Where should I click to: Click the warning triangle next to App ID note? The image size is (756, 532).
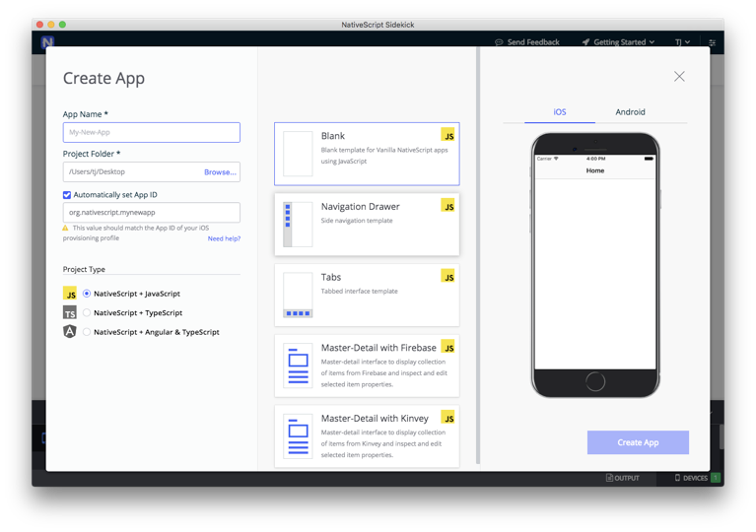[66, 228]
